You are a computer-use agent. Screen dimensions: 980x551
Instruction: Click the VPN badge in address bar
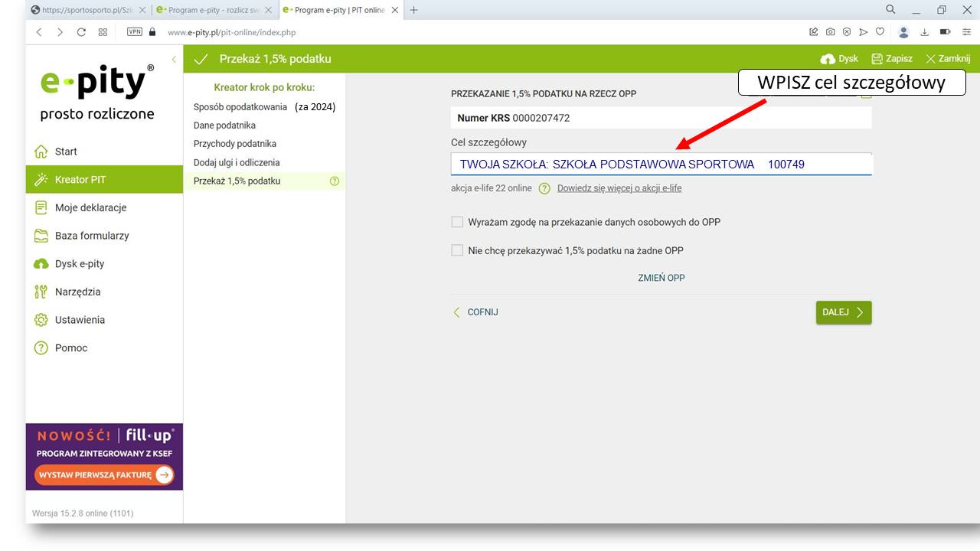coord(135,32)
